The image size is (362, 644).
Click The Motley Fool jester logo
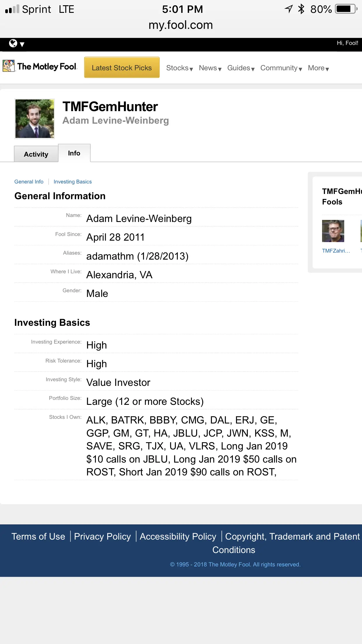[8, 66]
